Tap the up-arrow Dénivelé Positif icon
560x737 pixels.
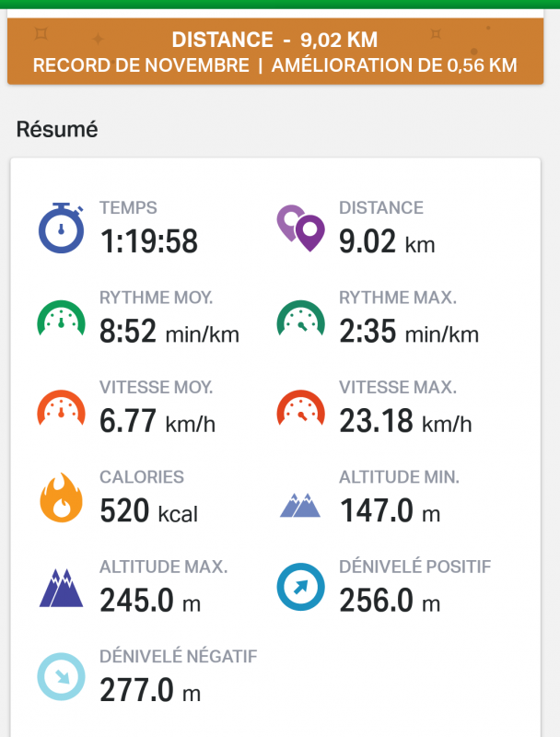[x=300, y=587]
